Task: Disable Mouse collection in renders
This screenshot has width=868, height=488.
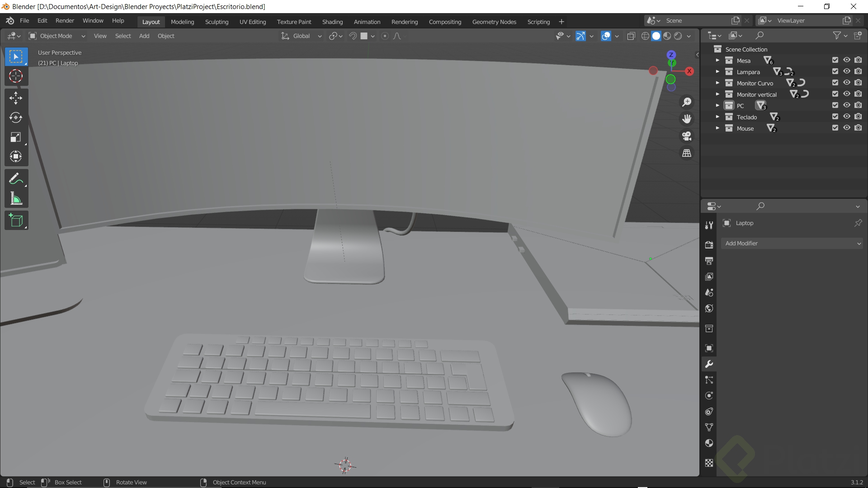Action: 859,128
